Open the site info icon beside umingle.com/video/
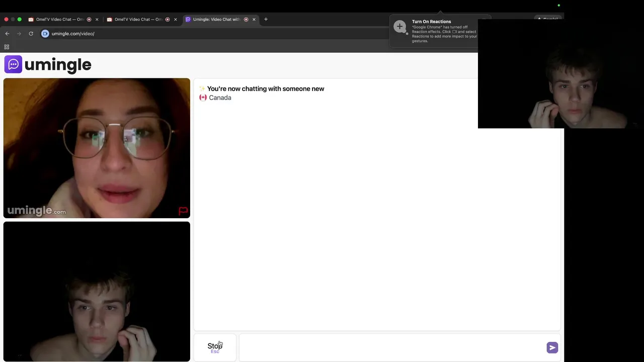 (45, 34)
